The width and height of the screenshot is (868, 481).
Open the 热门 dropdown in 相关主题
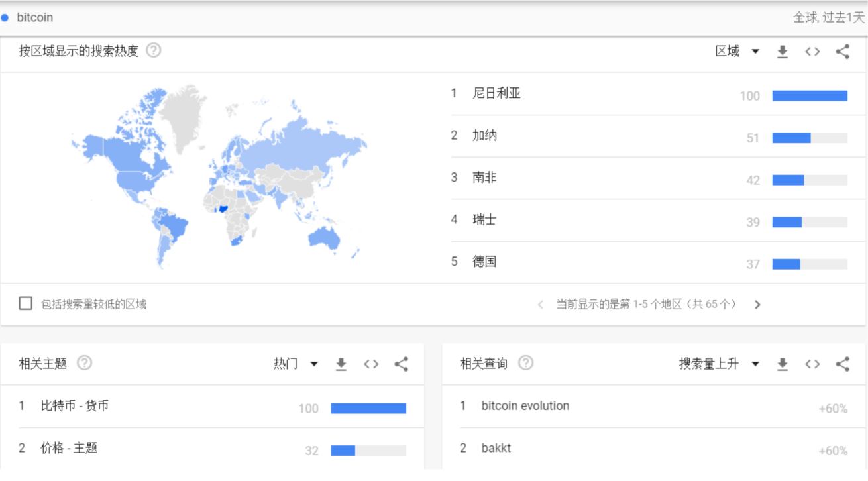point(296,364)
